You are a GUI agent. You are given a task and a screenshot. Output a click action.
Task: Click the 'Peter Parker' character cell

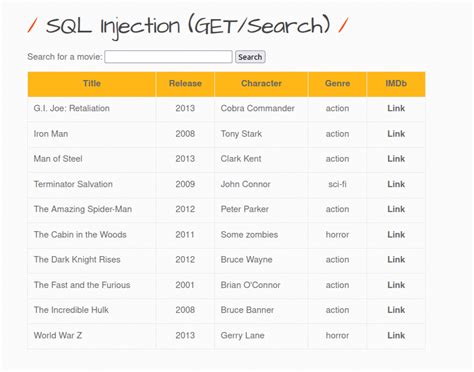(x=261, y=209)
